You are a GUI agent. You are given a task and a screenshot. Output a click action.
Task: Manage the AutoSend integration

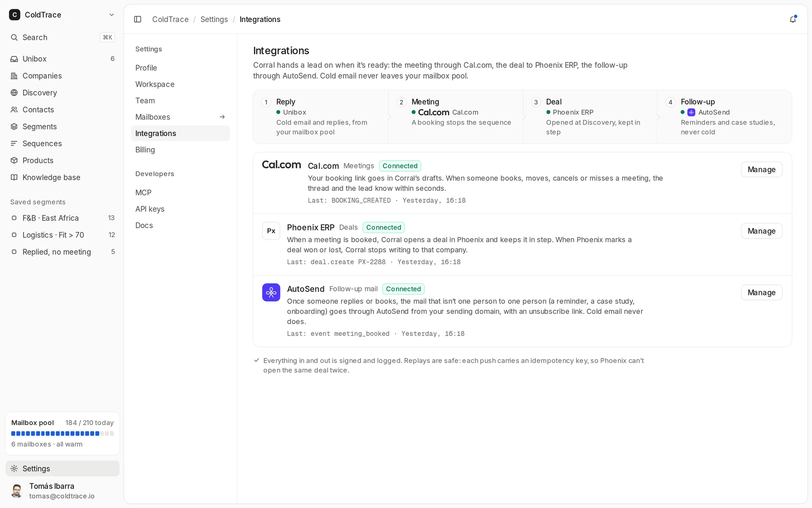(x=761, y=292)
